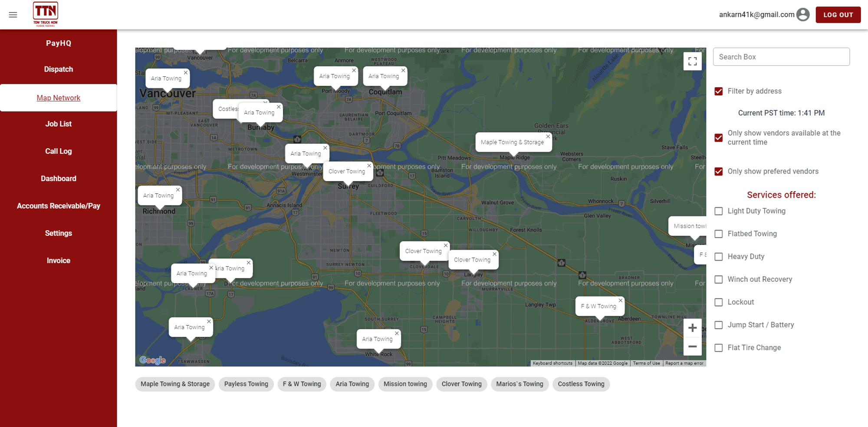The width and height of the screenshot is (868, 427).
Task: Select the Payless Towing vendor chip
Action: pyautogui.click(x=246, y=384)
